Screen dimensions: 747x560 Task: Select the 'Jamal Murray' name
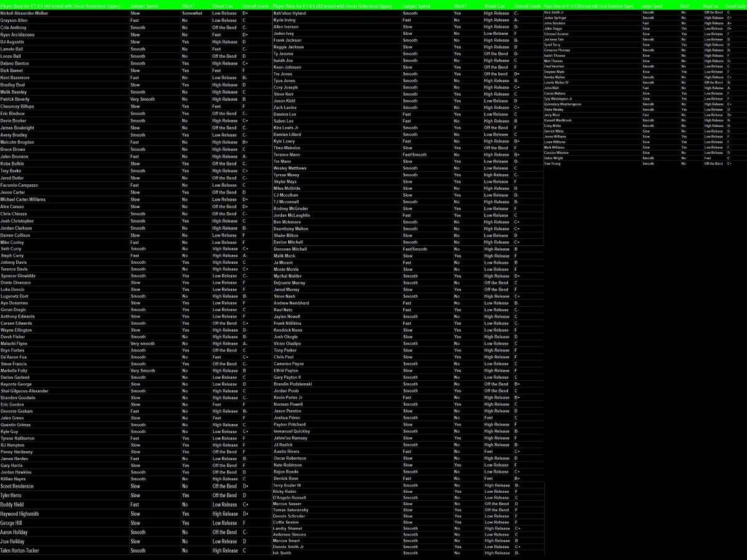coord(287,289)
